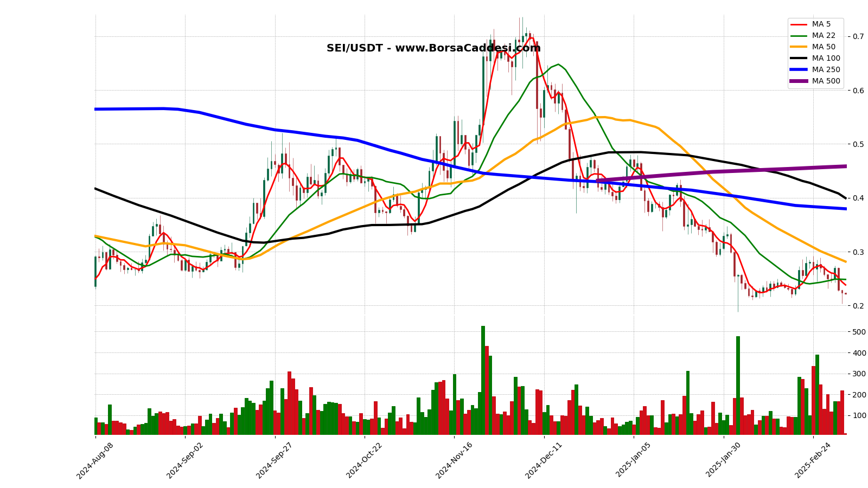Click the 2024-Sep-27 date label
The width and height of the screenshot is (868, 488).
(x=275, y=460)
